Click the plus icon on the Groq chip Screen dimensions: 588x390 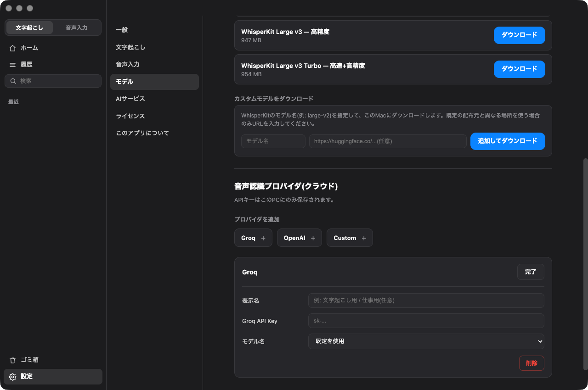pos(263,238)
